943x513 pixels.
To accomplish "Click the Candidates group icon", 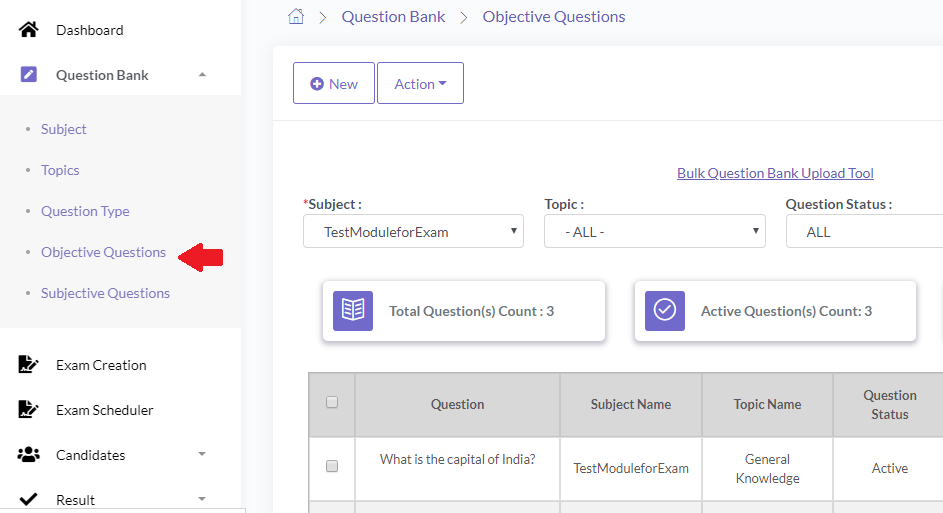I will 28,455.
